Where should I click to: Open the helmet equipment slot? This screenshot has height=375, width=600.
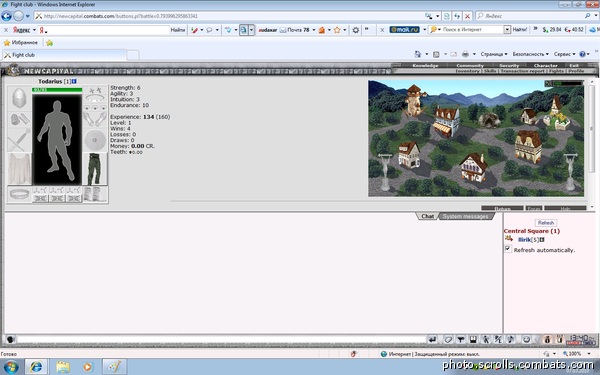19,98
